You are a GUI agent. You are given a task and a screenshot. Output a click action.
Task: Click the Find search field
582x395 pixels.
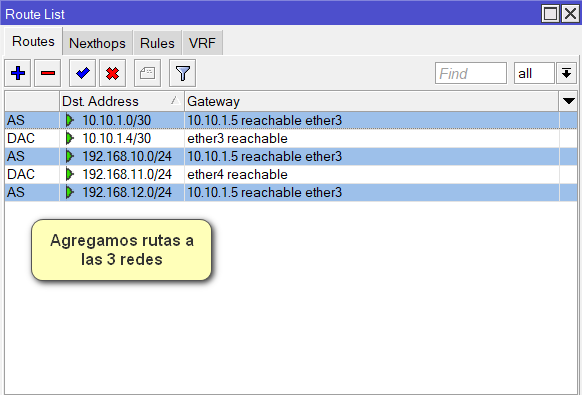pyautogui.click(x=471, y=74)
